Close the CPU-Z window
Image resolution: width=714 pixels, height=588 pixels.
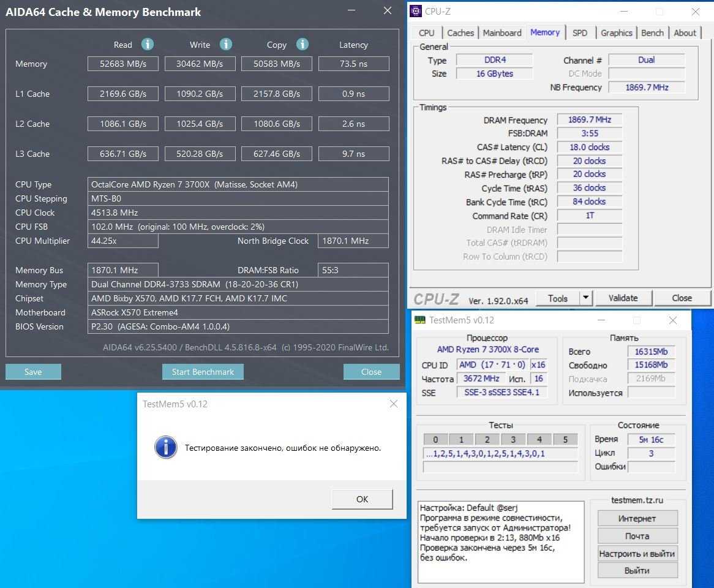pyautogui.click(x=696, y=12)
